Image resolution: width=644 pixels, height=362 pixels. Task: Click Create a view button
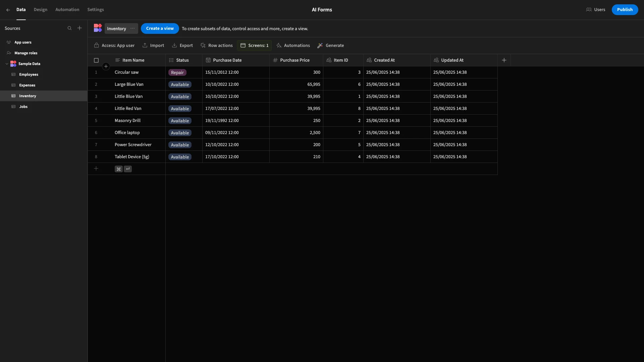click(x=160, y=28)
